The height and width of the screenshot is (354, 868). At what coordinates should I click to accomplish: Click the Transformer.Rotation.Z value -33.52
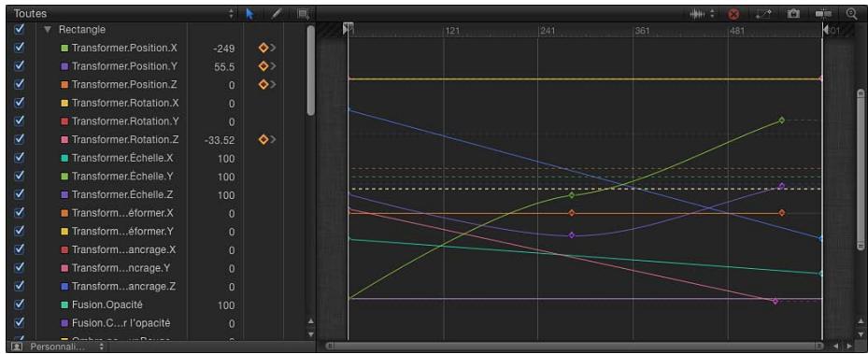pos(220,140)
